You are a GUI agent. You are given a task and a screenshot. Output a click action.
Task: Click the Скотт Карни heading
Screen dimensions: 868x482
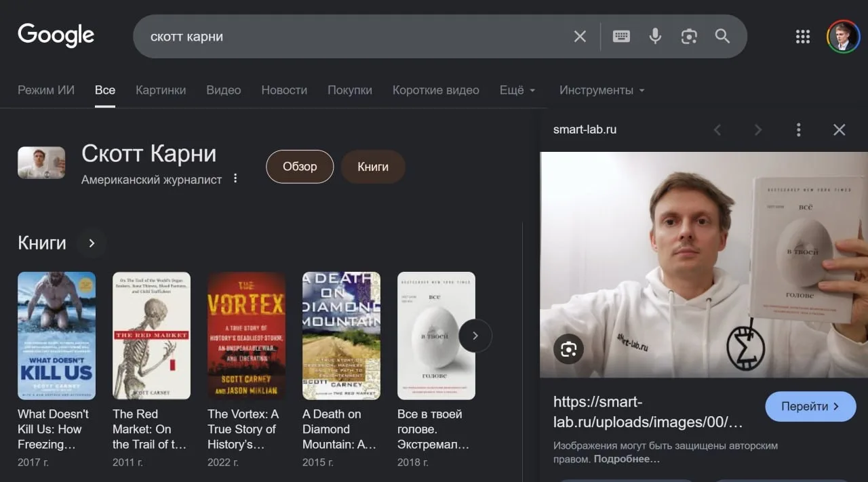(x=149, y=154)
